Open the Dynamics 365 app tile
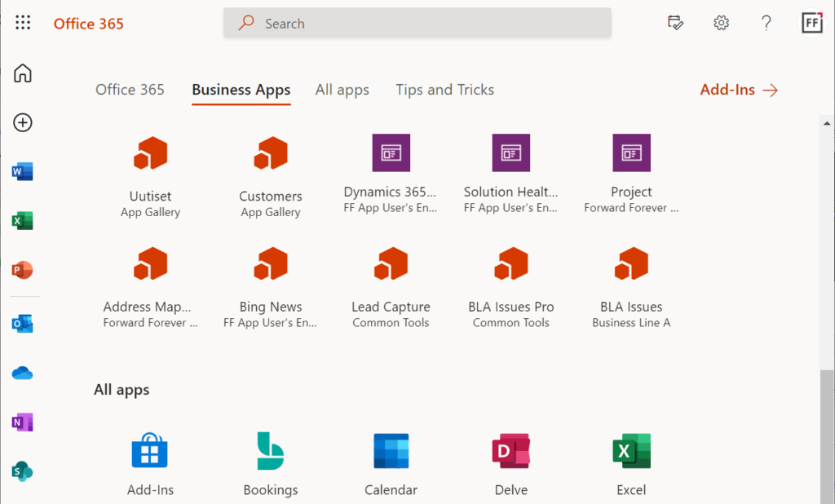 [x=391, y=153]
